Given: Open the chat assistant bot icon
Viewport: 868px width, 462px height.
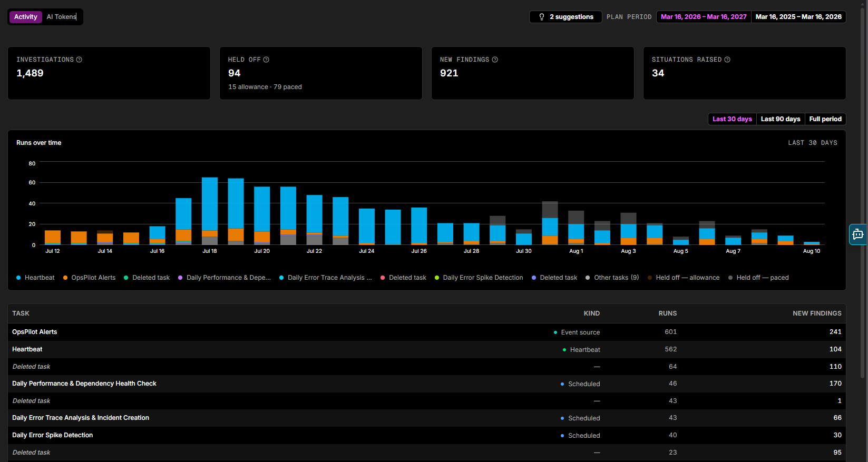Looking at the screenshot, I should click(x=858, y=234).
